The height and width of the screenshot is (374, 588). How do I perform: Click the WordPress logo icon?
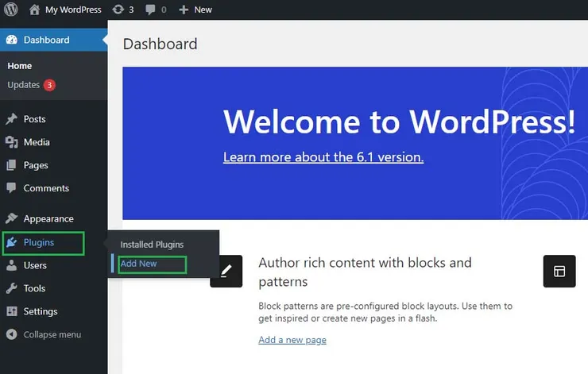pos(11,9)
